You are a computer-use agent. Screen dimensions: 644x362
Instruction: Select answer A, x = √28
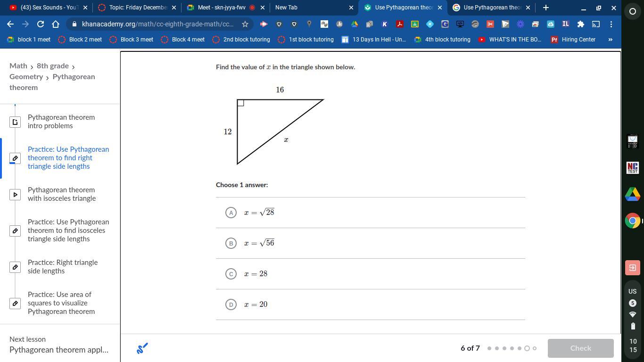tap(371, 213)
